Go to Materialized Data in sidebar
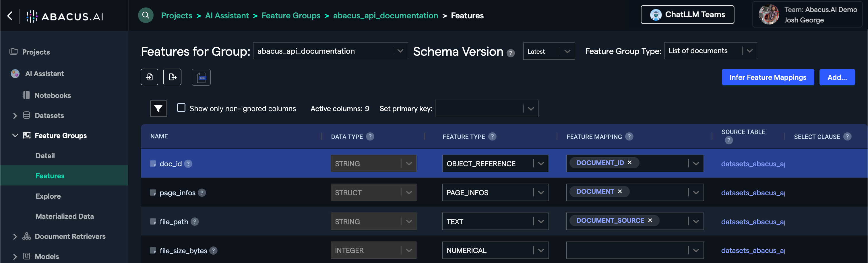This screenshot has height=263, width=868. click(65, 216)
